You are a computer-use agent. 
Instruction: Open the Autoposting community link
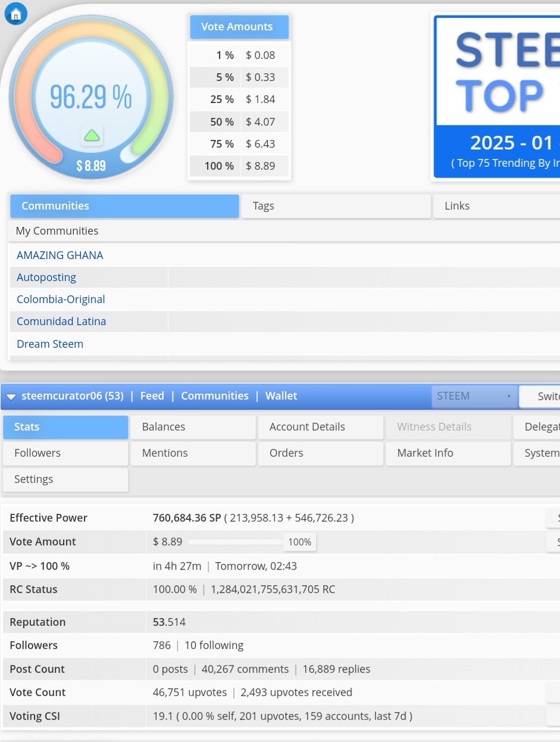(x=46, y=277)
